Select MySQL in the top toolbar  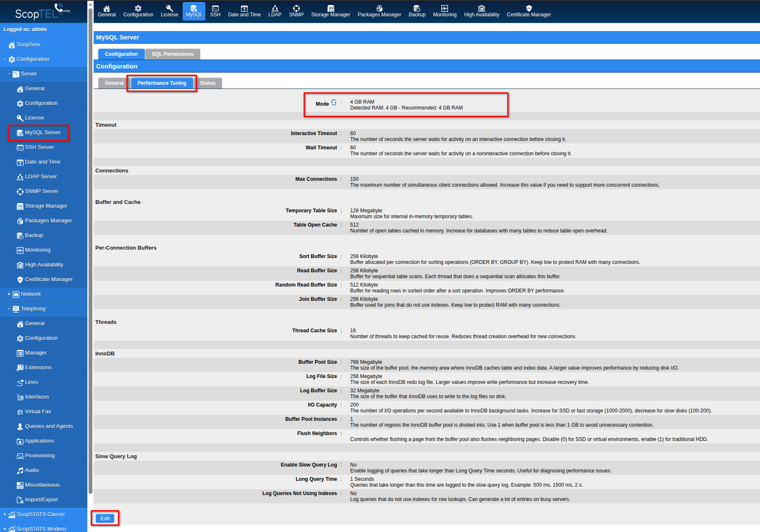(194, 11)
